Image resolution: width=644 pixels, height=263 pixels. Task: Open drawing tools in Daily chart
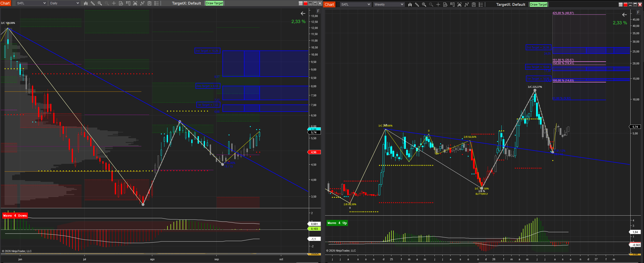pyautogui.click(x=93, y=3)
